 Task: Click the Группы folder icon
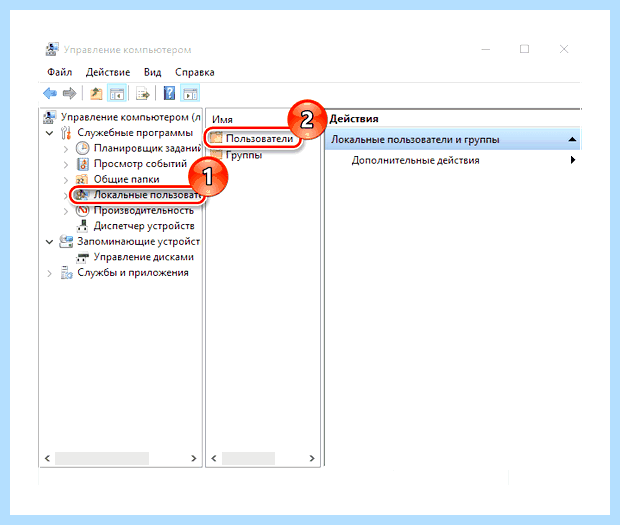pos(216,154)
